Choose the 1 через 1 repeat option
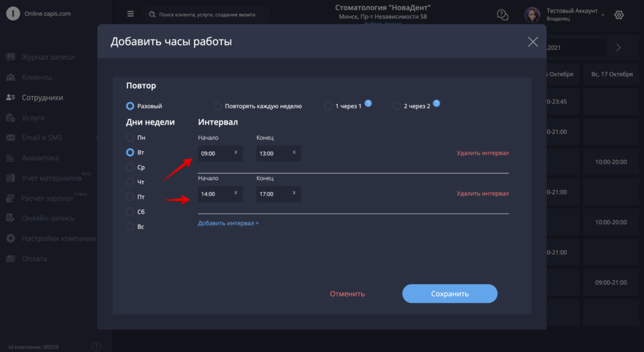The width and height of the screenshot is (644, 352). click(x=328, y=106)
